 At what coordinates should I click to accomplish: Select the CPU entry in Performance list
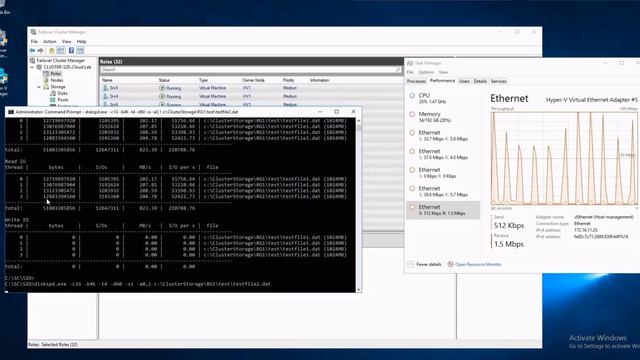[x=443, y=98]
